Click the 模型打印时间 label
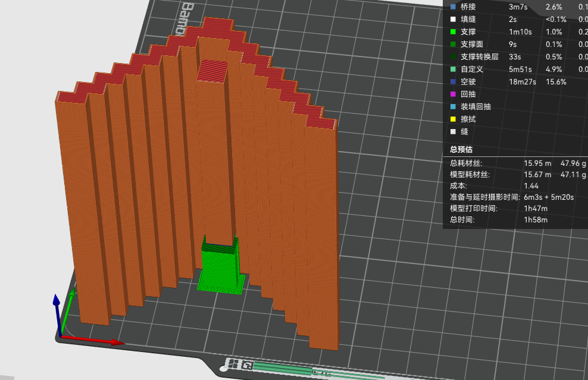This screenshot has height=380, width=588. [x=474, y=208]
